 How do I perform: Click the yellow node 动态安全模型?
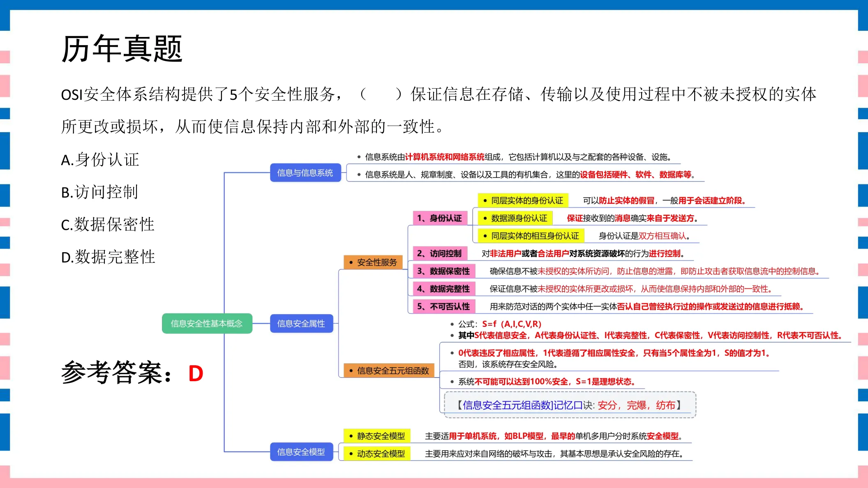coord(377,453)
